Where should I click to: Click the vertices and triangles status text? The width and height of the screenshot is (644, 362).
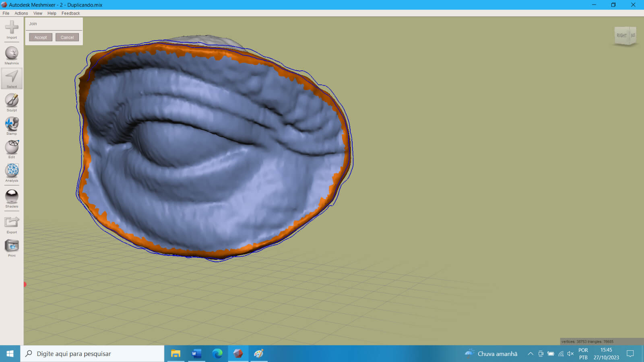pos(587,341)
